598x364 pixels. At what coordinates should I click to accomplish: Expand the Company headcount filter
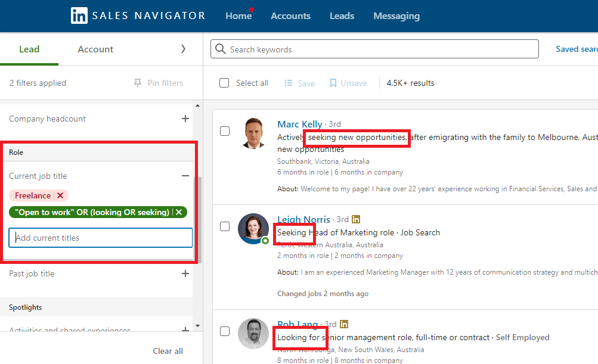[x=185, y=119]
